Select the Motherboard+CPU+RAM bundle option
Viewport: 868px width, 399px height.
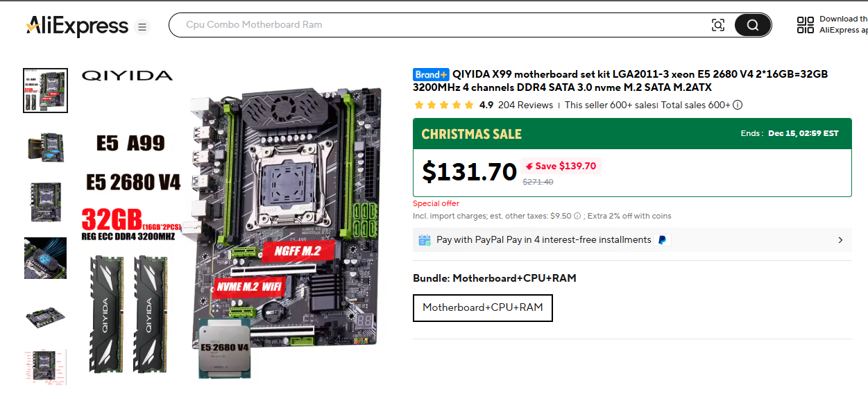point(483,307)
